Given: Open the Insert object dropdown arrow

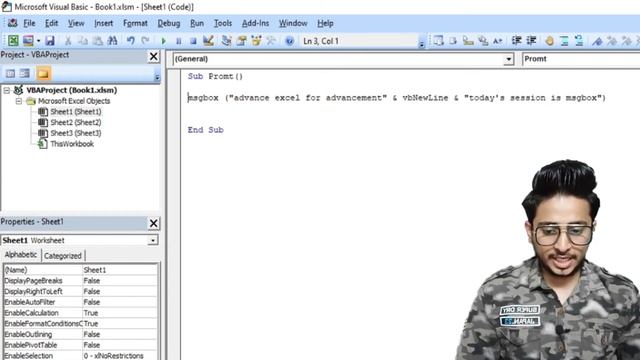Looking at the screenshot, I should 38,41.
